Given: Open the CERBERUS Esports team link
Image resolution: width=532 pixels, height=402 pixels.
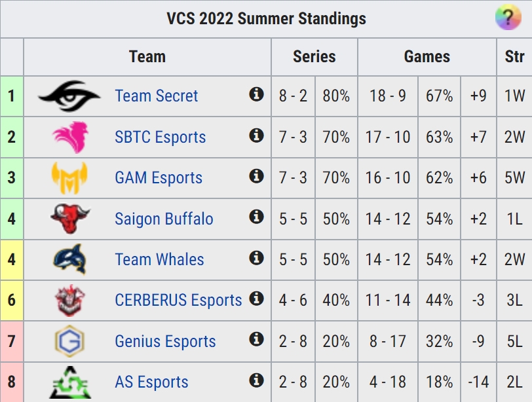Looking at the screenshot, I should [x=178, y=300].
